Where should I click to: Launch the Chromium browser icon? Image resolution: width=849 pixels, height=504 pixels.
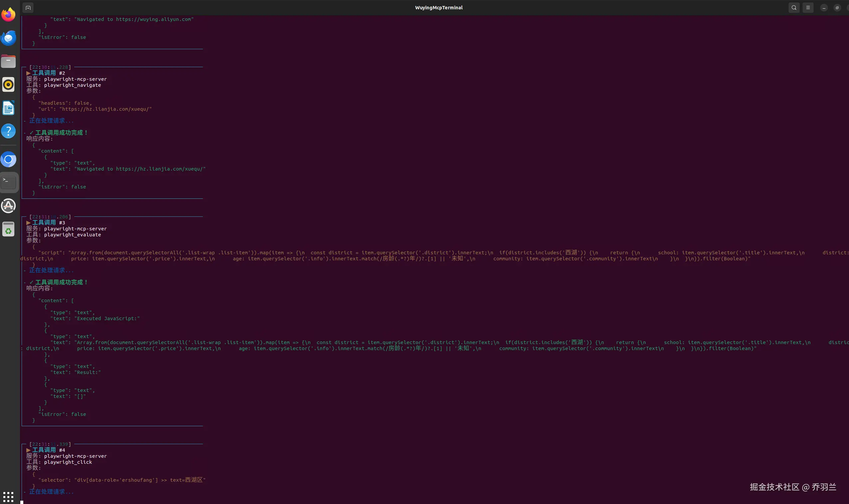9,159
